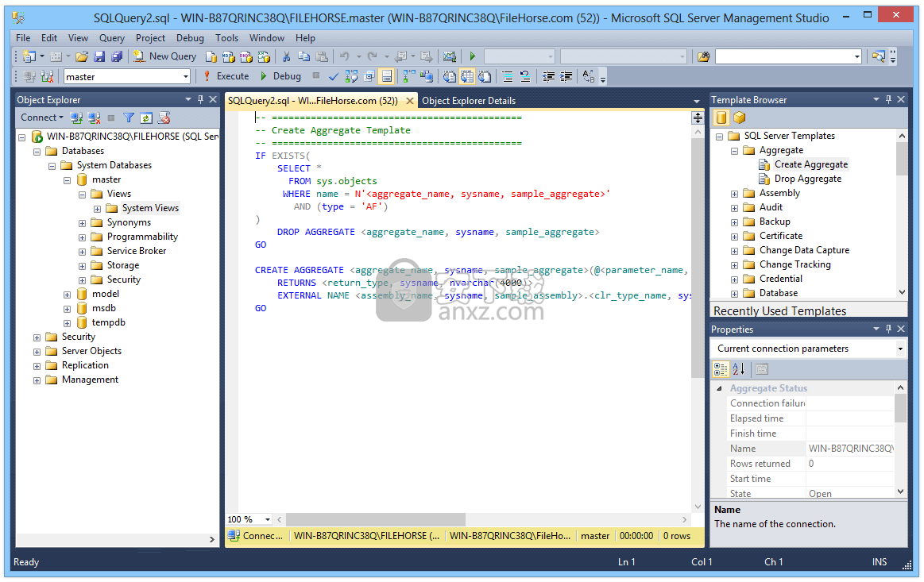
Task: Click the green Start arrow in top toolbar
Action: (472, 56)
